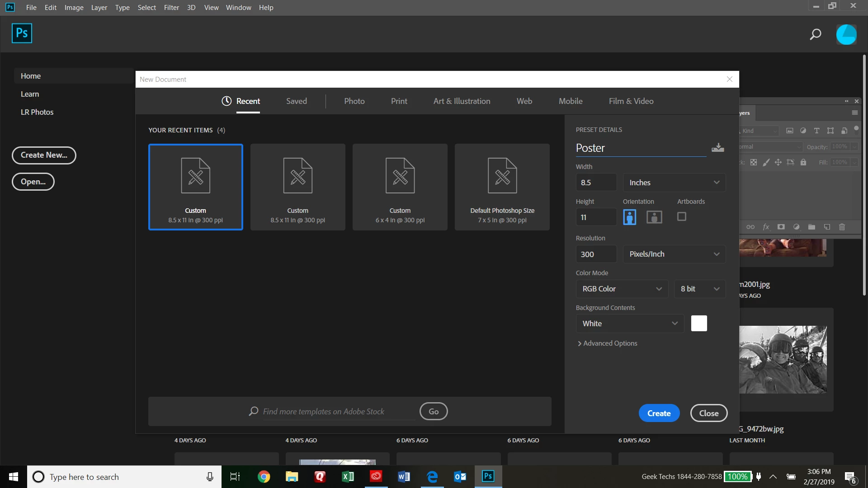Click the delete layer trash icon
This screenshot has height=488, width=868.
tap(842, 227)
